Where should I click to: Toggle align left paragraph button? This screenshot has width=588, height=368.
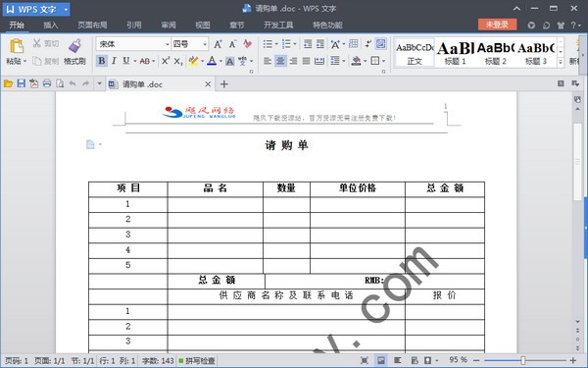(x=268, y=61)
